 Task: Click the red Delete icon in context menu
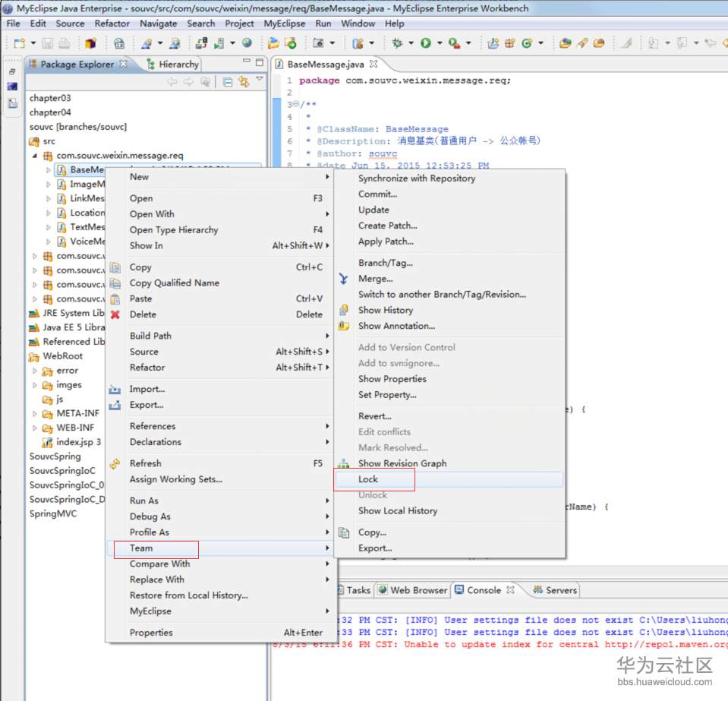pos(115,314)
